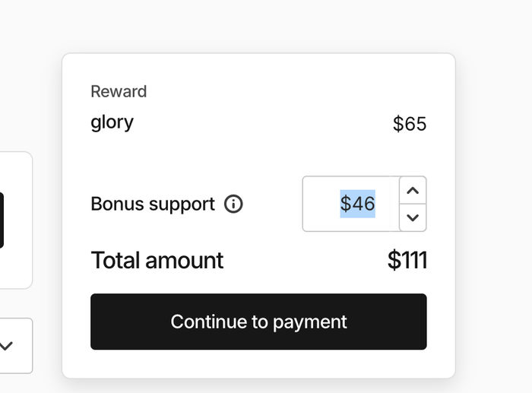Viewport: 532px width, 393px height.
Task: Click the $111 total value
Action: 407,260
